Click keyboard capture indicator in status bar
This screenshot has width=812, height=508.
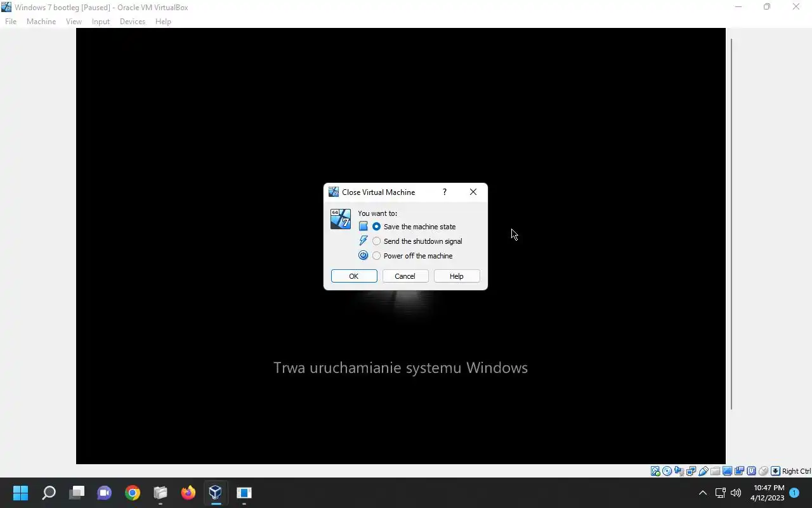coord(775,471)
